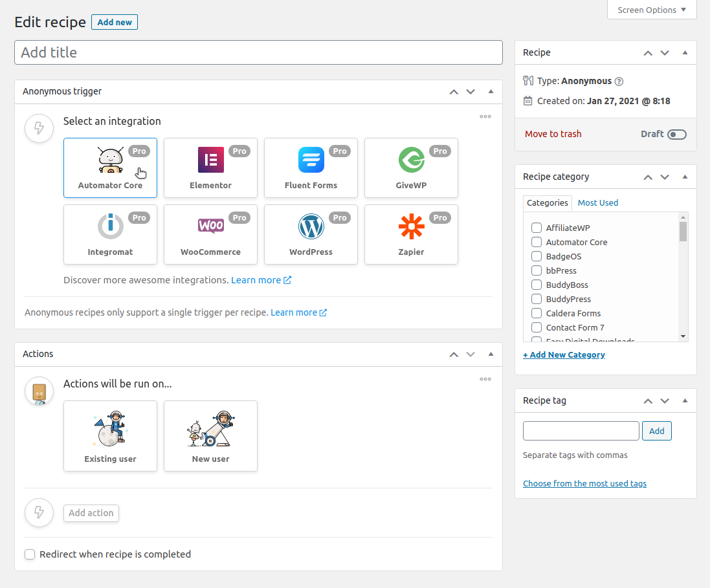Move the Recipe tag panel up

(648, 400)
